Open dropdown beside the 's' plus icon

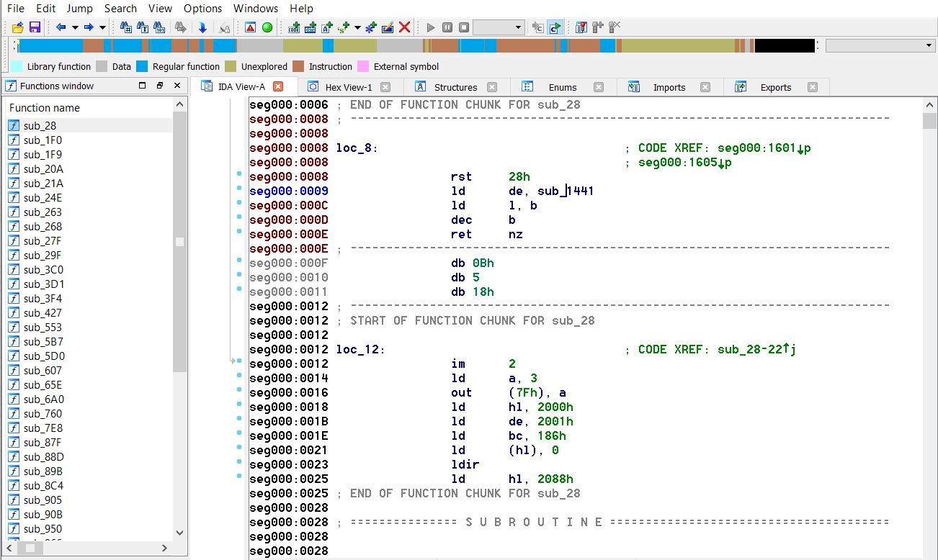[357, 27]
